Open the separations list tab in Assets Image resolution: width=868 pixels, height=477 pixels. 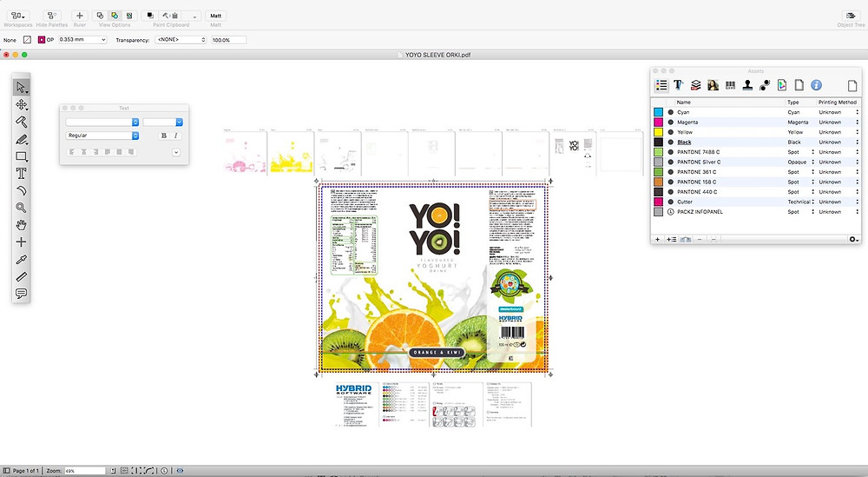point(661,85)
